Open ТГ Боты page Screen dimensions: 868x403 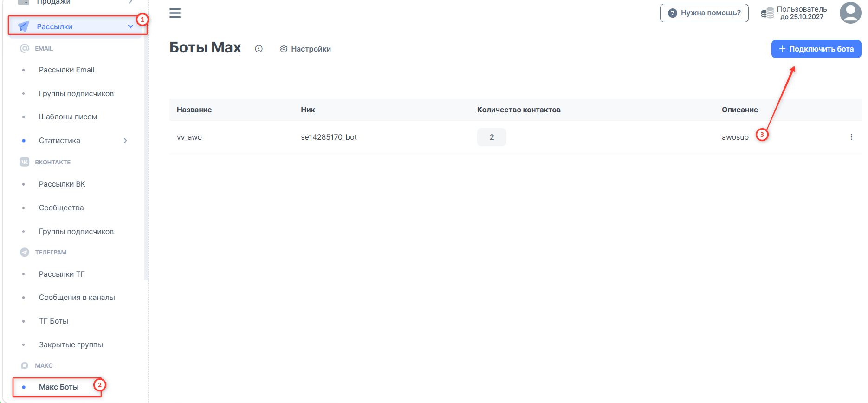[x=53, y=321]
